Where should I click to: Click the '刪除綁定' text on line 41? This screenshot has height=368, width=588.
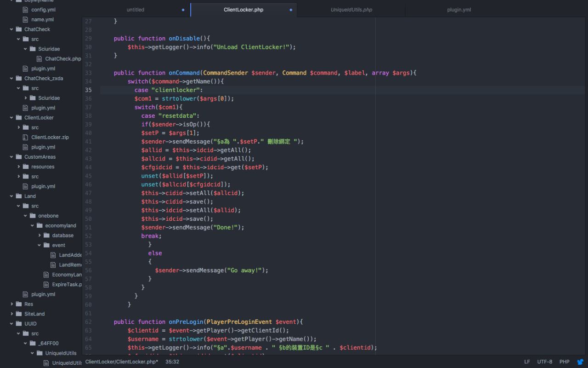(x=279, y=142)
